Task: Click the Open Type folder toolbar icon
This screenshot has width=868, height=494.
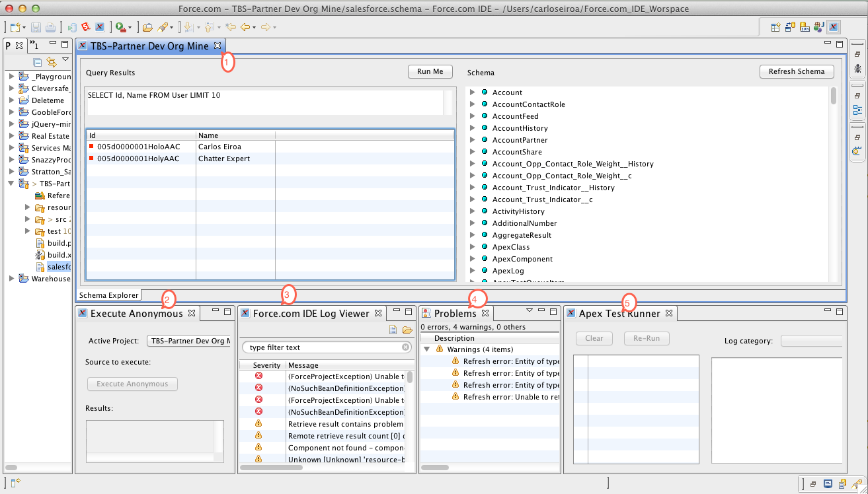Action: [147, 27]
